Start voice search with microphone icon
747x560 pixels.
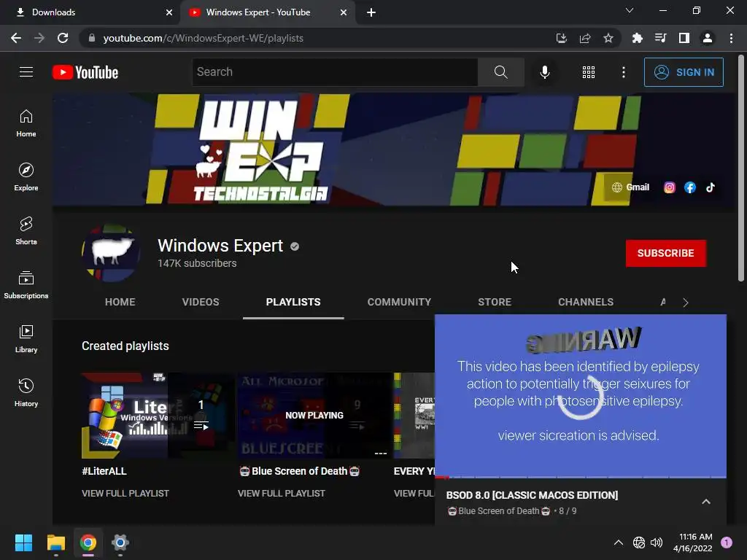[544, 72]
